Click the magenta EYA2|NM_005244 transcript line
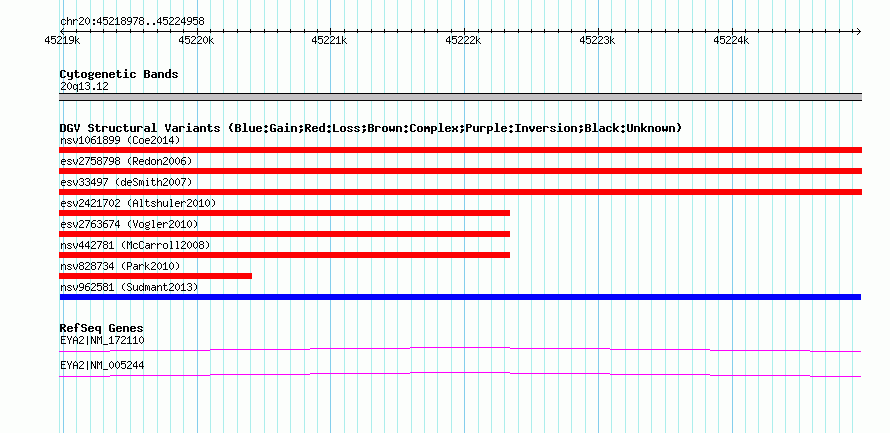Viewport: 890px width, 433px height. 460,375
